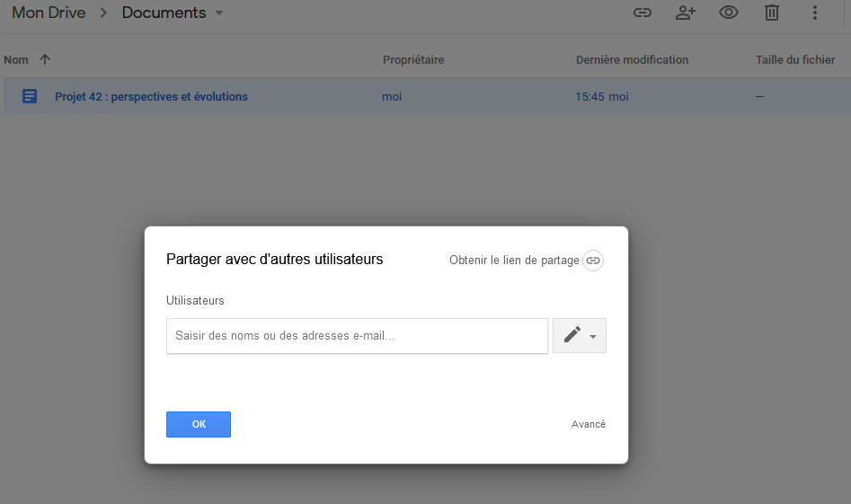Click the add person share icon
The height and width of the screenshot is (504, 851).
[686, 13]
